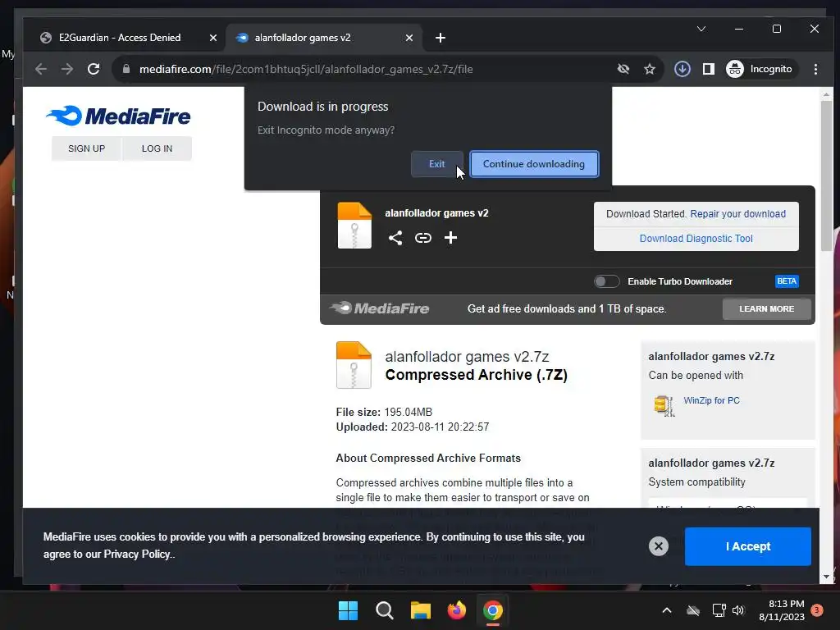Open the OneDrive tray icon
Image resolution: width=840 pixels, height=630 pixels.
(692, 610)
